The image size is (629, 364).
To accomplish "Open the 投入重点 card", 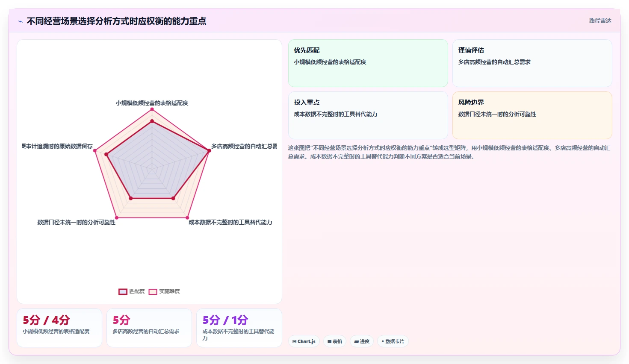I will pyautogui.click(x=368, y=115).
